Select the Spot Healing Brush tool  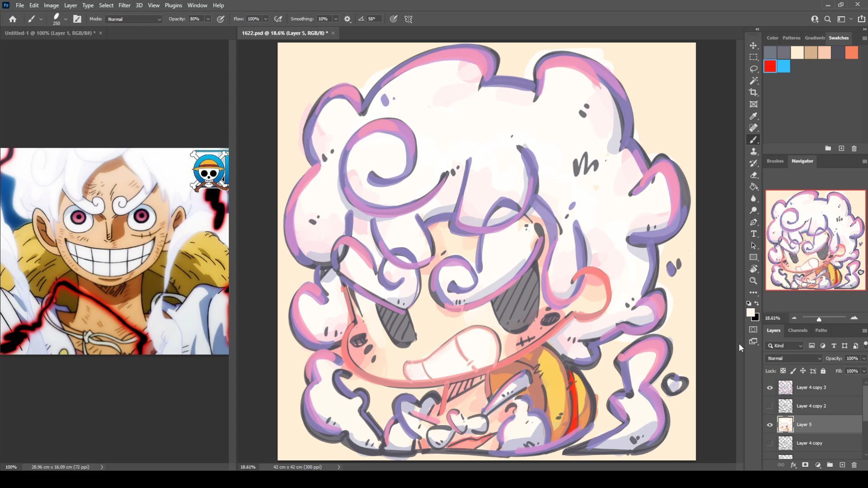click(754, 128)
